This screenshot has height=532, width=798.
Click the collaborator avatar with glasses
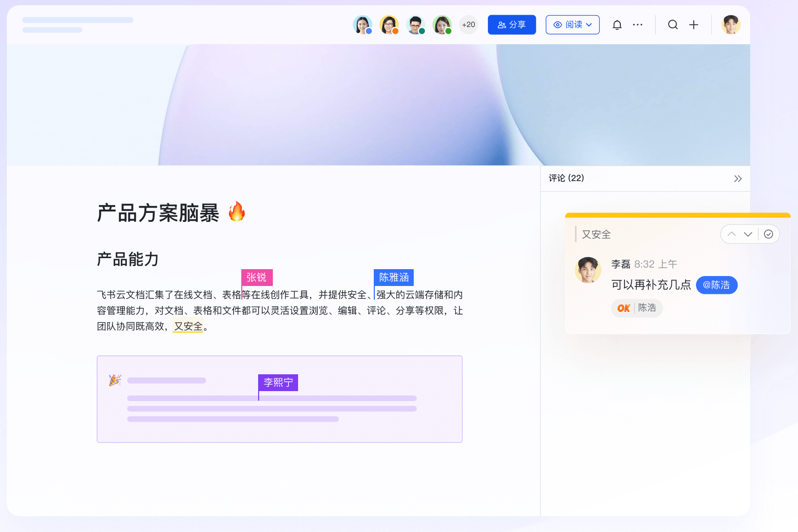coord(415,25)
